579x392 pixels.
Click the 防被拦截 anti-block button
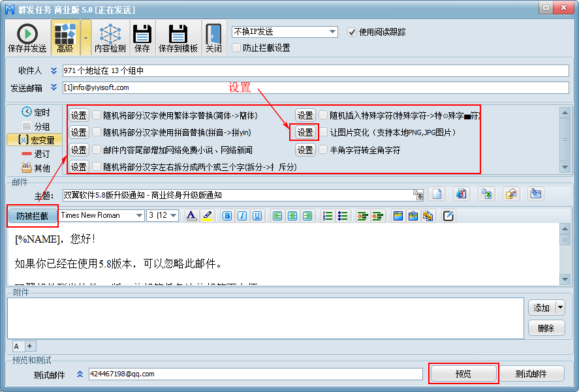32,216
